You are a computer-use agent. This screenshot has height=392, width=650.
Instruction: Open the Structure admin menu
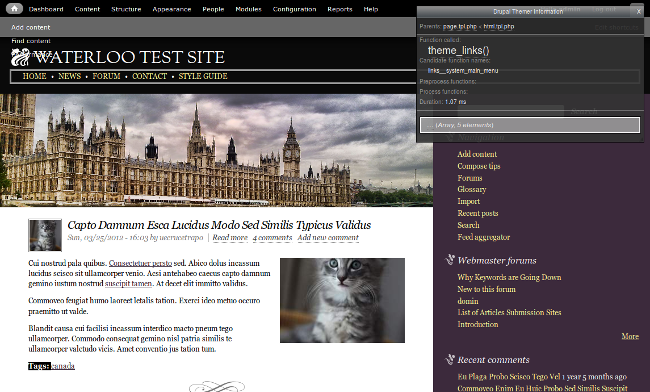click(x=126, y=9)
